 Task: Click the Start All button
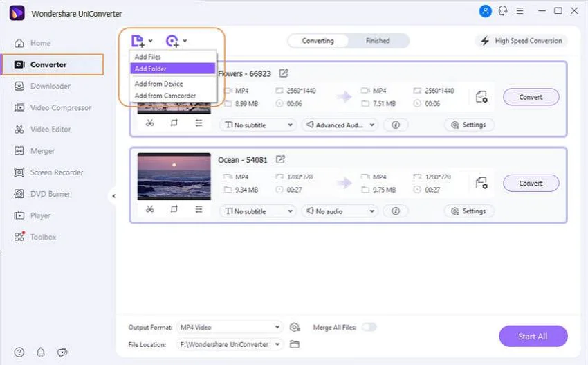533,337
